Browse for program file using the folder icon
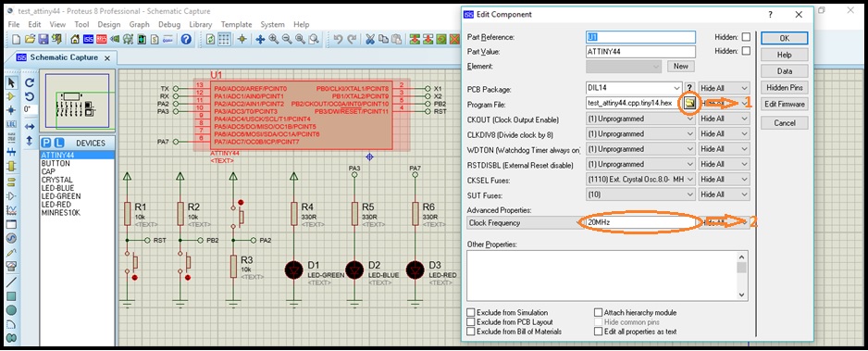This screenshot has height=351, width=868. 689,103
